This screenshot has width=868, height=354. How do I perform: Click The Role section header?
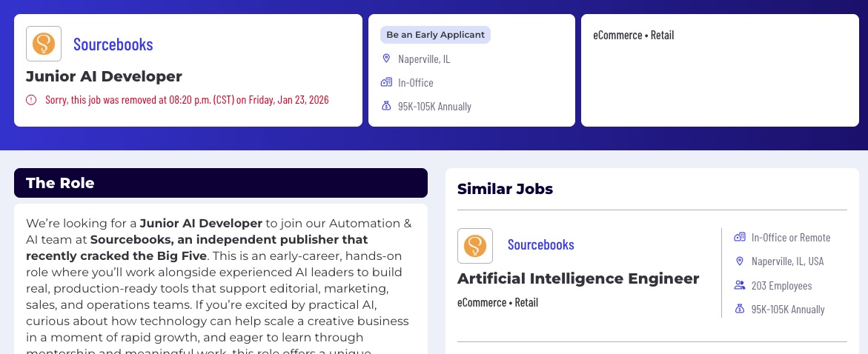tap(60, 183)
